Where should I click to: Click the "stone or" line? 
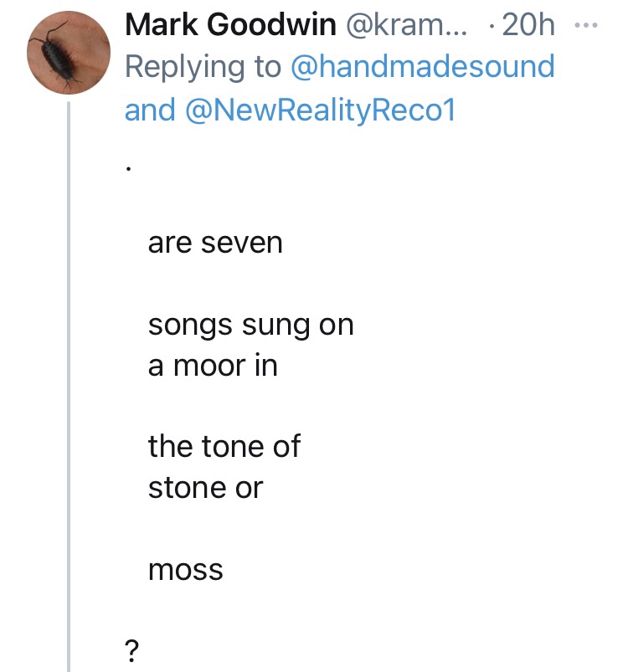(x=205, y=487)
